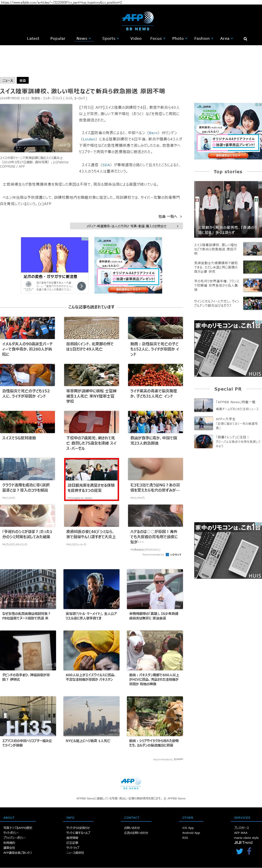The image size is (262, 868).
Task: Click the search magnifier icon in navigation
Action: pyautogui.click(x=245, y=39)
